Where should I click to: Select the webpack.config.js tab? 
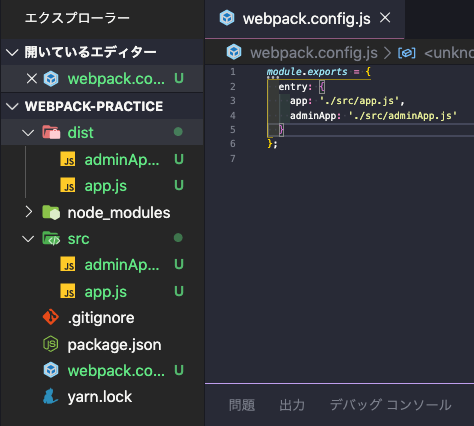(x=305, y=19)
